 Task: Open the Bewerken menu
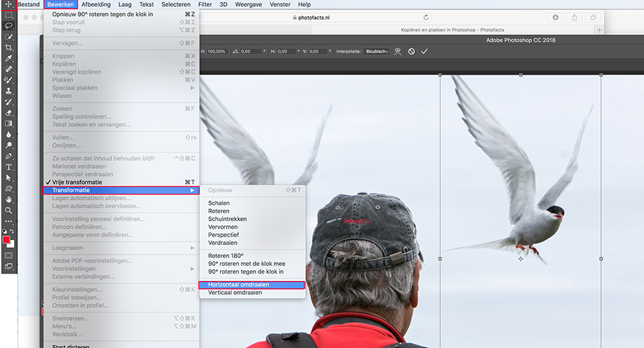click(x=60, y=5)
